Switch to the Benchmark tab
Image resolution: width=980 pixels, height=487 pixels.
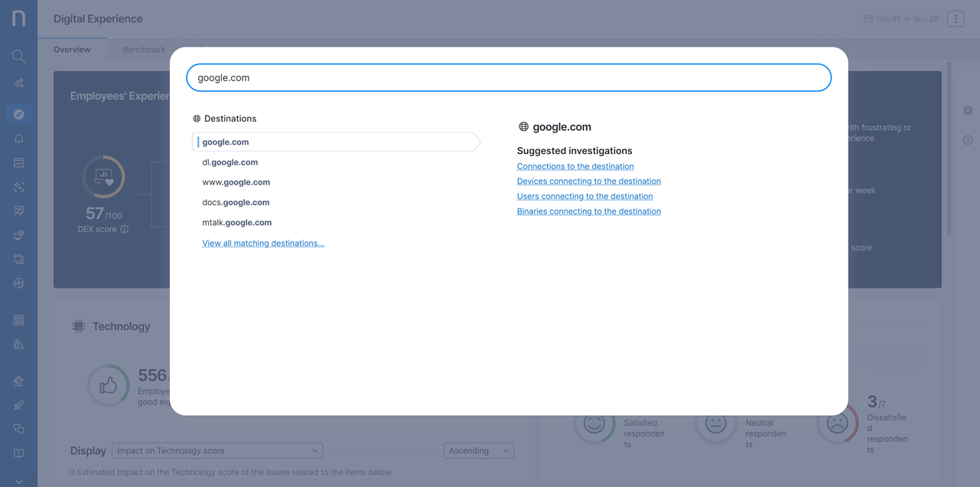pos(144,50)
